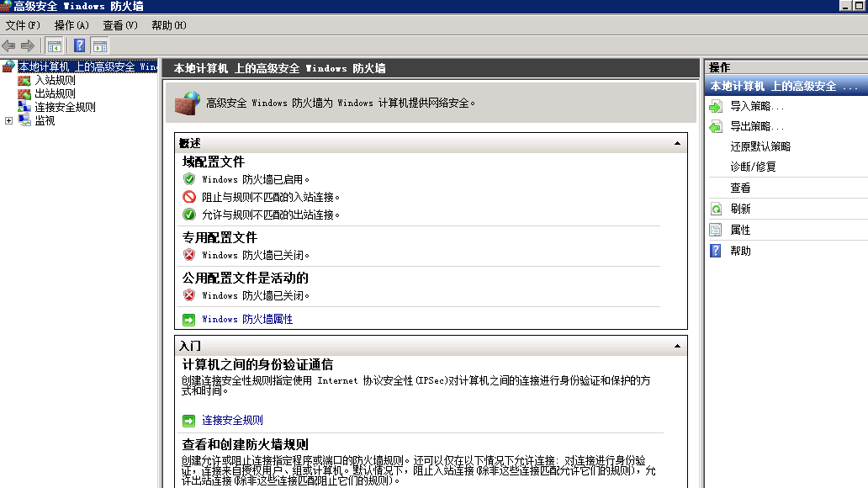Click the 专用配置文件 red shield icon

189,255
